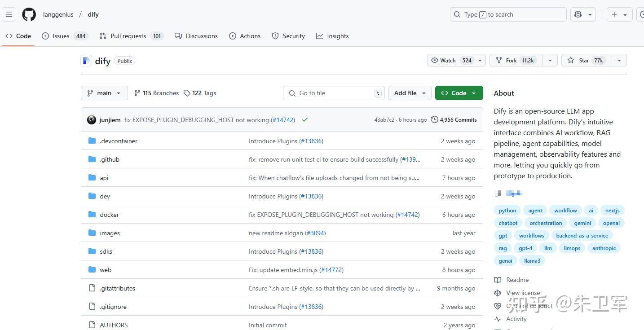Expand the Copilot dropdown arrow
Image resolution: width=644 pixels, height=330 pixels.
[590, 14]
